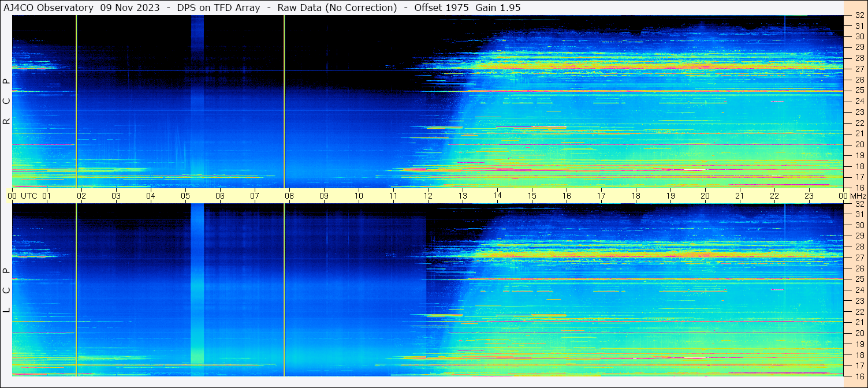Select the 26 MHz tick in LCP panel

point(859,268)
